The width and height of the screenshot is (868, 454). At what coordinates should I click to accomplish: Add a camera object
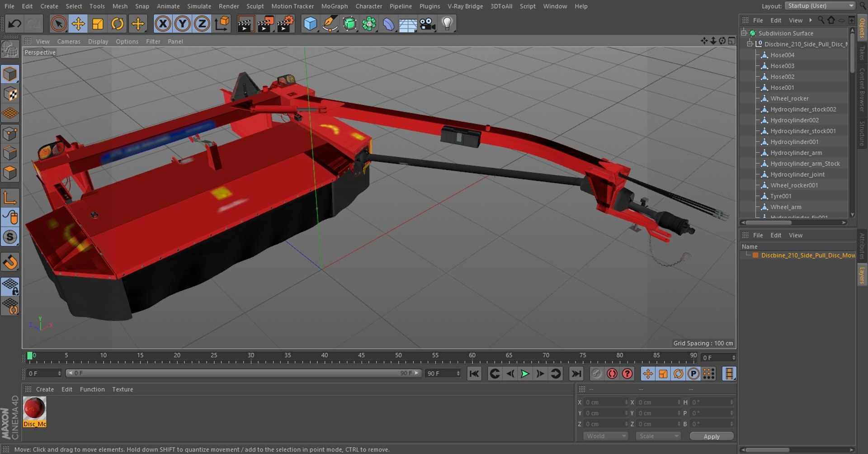coord(427,24)
